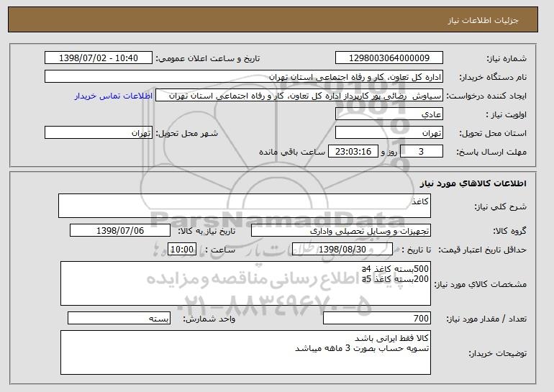Click the label استان محل تحویل
The height and width of the screenshot is (392, 554).
[x=493, y=134]
